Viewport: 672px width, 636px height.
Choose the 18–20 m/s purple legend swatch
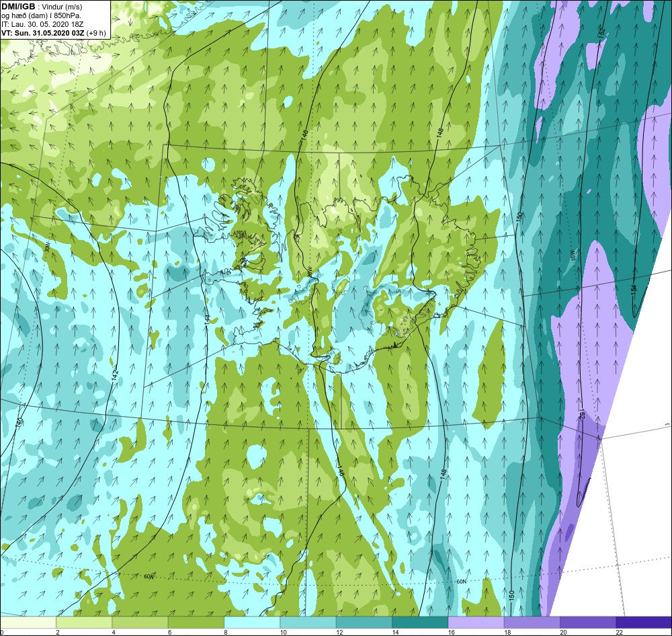532,622
